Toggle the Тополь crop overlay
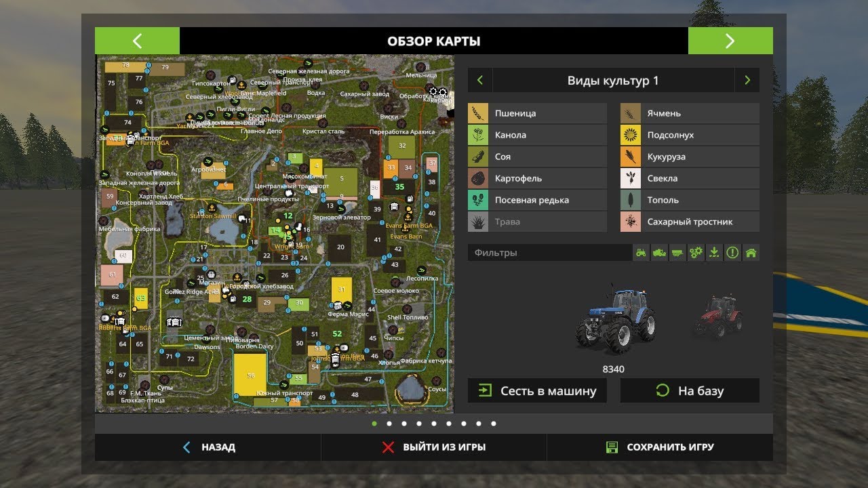 coord(690,200)
